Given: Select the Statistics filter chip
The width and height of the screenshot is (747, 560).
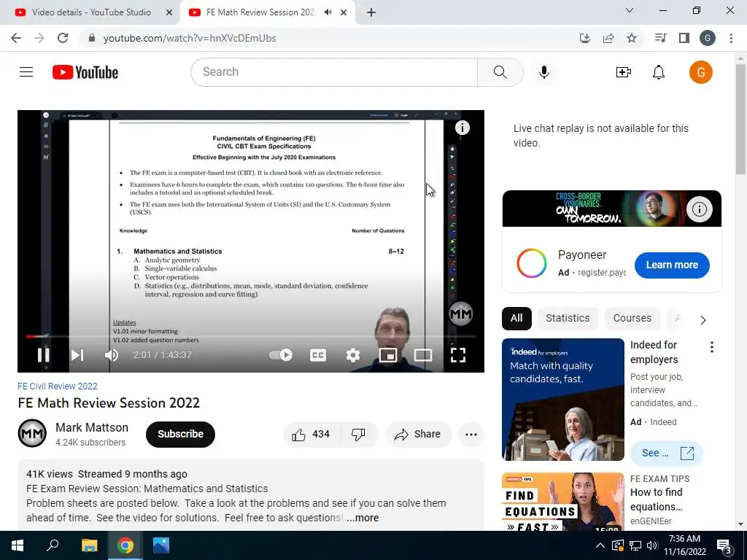Looking at the screenshot, I should [568, 318].
